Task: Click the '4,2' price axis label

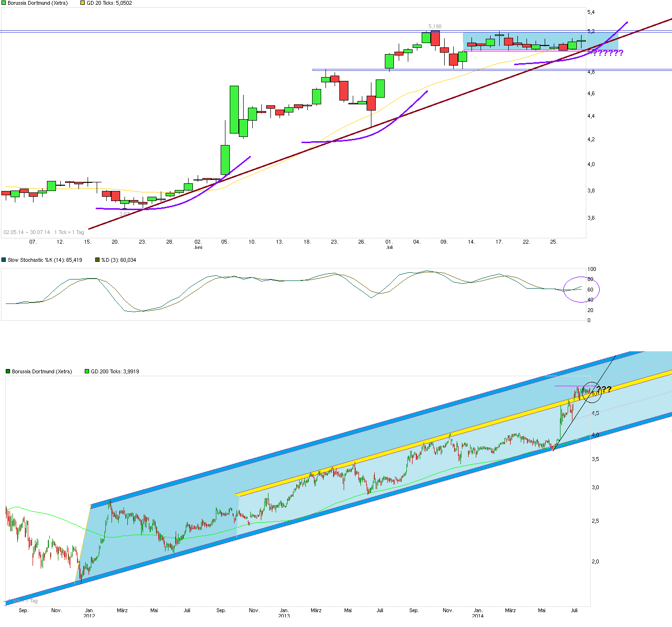Action: (591, 139)
